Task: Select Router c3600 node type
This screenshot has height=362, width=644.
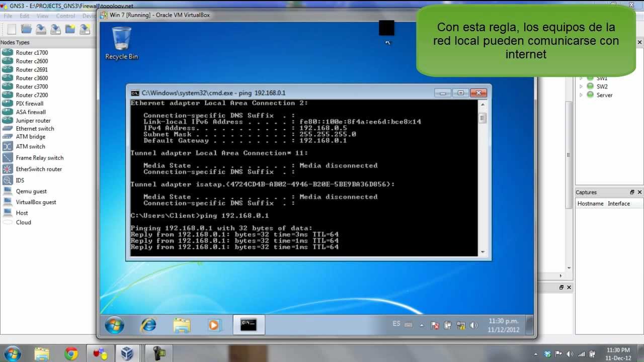Action: coord(32,78)
